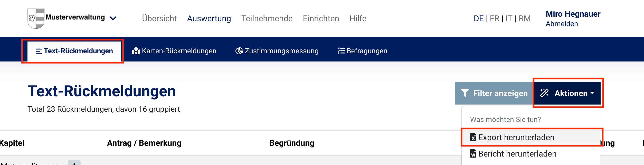
Task: Go to the Auswertung section
Action: 209,18
